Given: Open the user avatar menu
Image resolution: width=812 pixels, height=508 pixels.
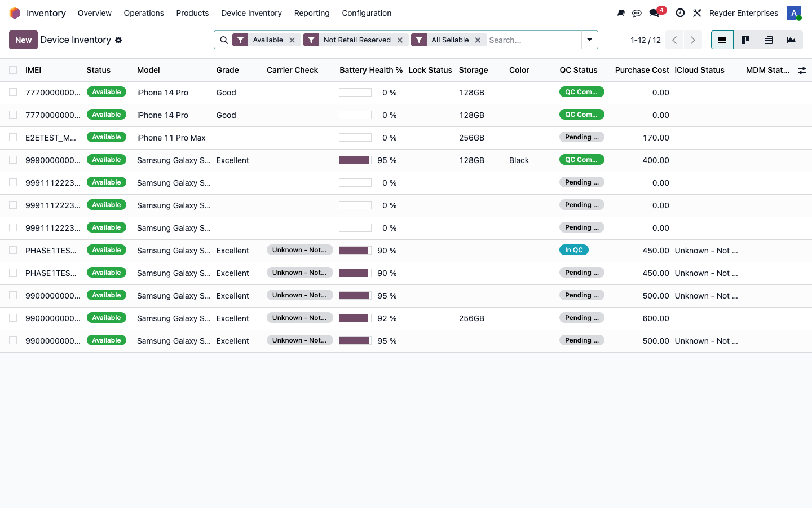Looking at the screenshot, I should point(794,13).
